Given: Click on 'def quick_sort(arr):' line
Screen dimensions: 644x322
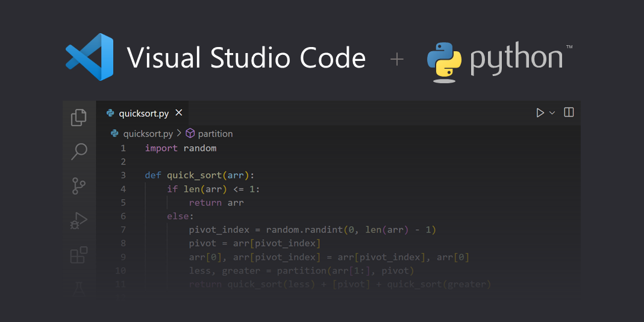Looking at the screenshot, I should (199, 175).
